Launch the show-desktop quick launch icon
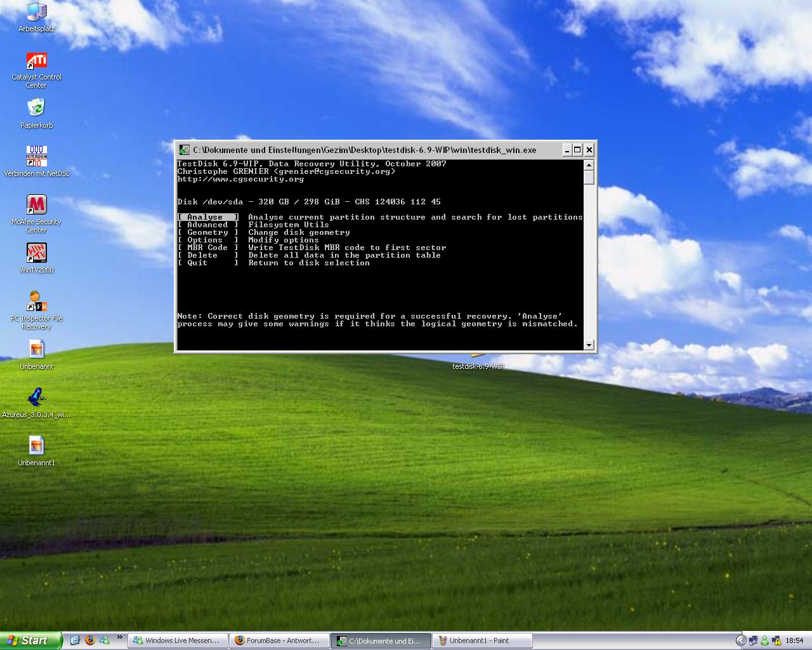The image size is (812, 650). [75, 640]
